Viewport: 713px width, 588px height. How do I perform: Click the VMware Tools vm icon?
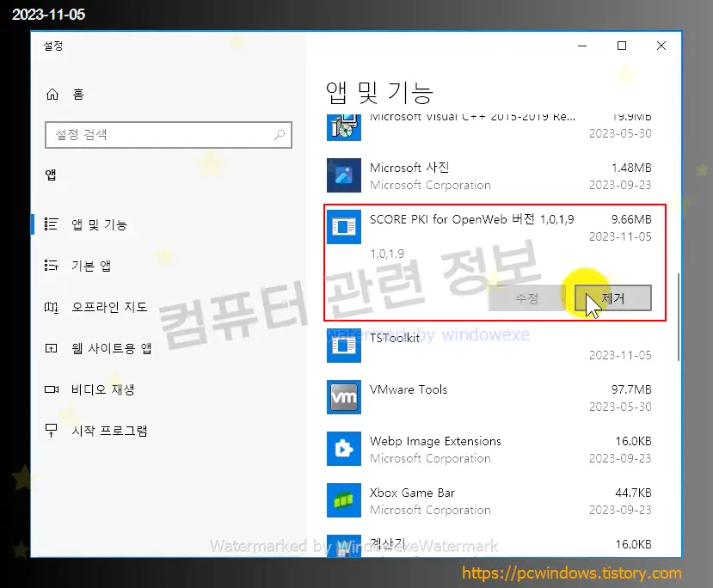344,397
